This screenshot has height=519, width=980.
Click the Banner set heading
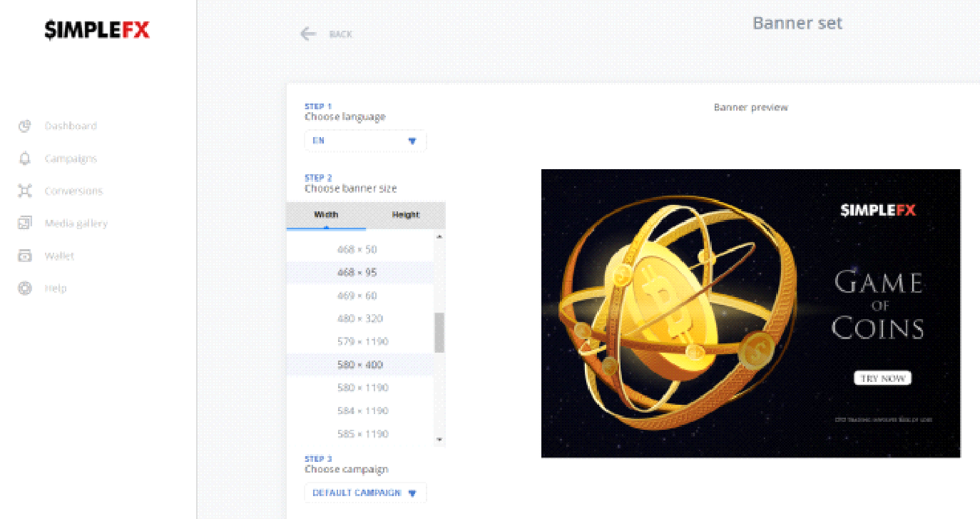(x=797, y=23)
